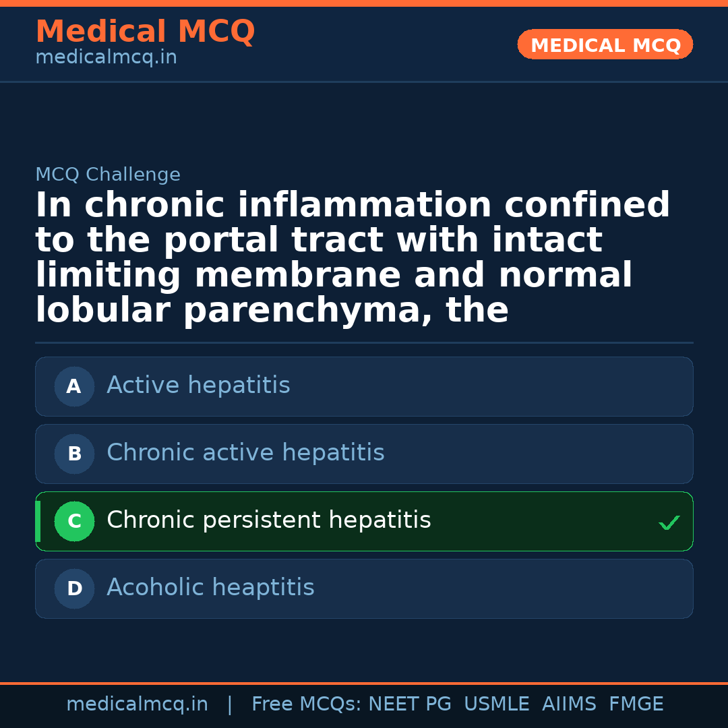
Task: Open the medicalmcq.in link under the header title
Action: 106,58
